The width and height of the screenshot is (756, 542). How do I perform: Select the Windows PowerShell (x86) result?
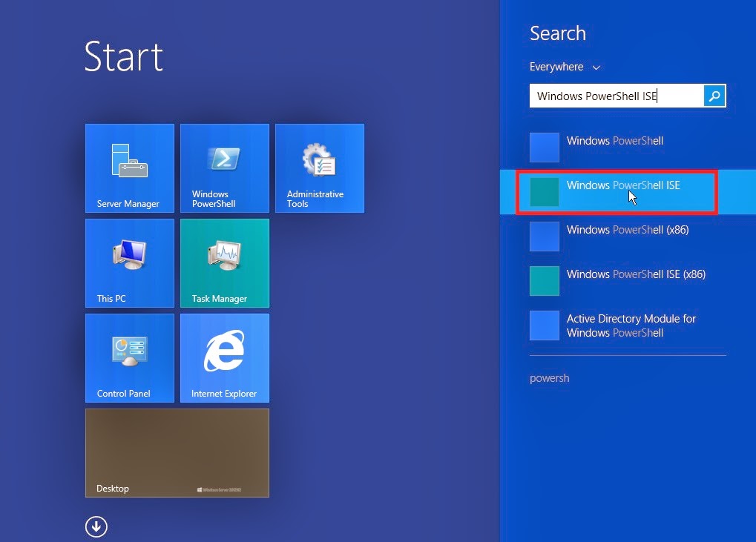click(628, 236)
